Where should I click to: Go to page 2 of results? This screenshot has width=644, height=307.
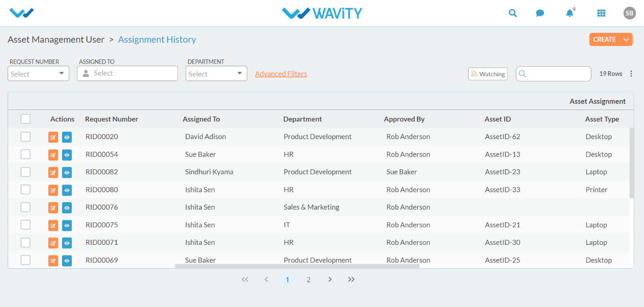pyautogui.click(x=309, y=280)
